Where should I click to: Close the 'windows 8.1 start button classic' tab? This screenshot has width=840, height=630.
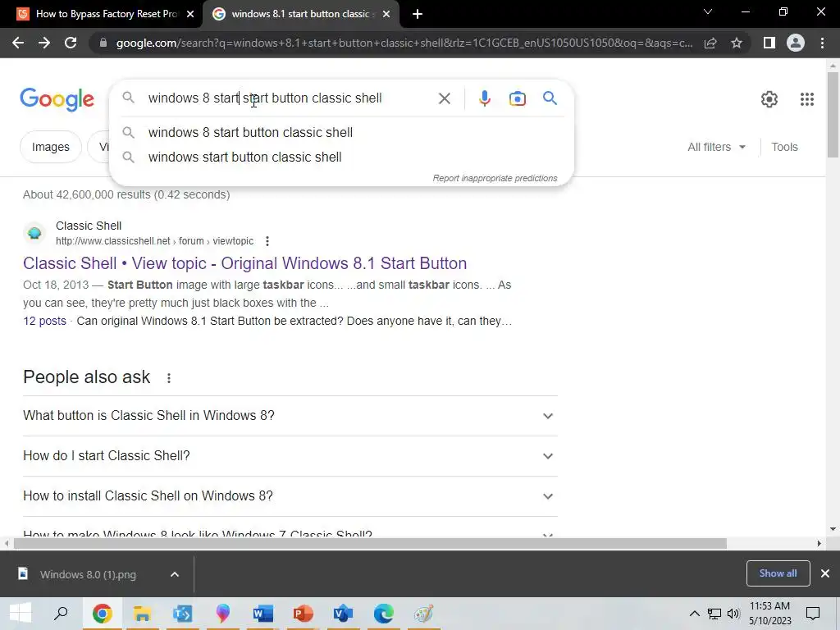pos(386,15)
